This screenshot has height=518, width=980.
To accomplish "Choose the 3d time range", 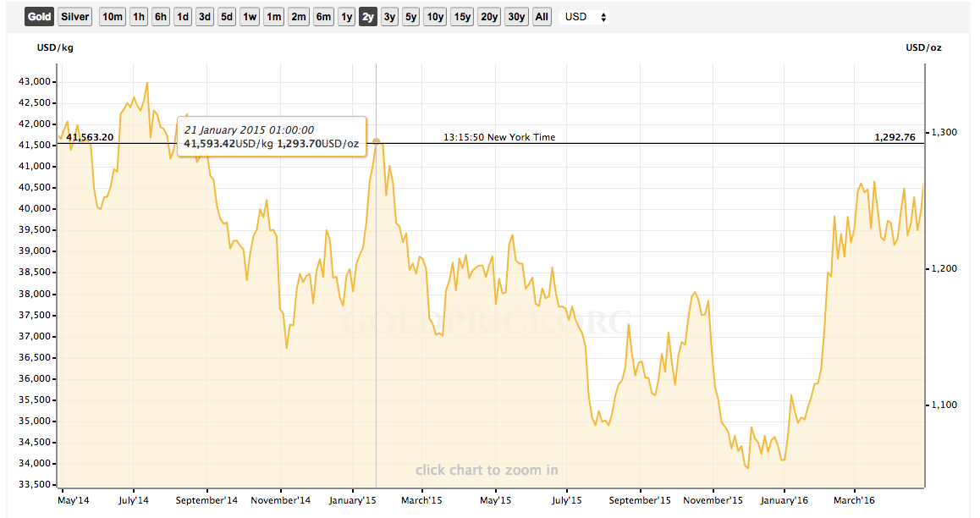I will click(204, 17).
